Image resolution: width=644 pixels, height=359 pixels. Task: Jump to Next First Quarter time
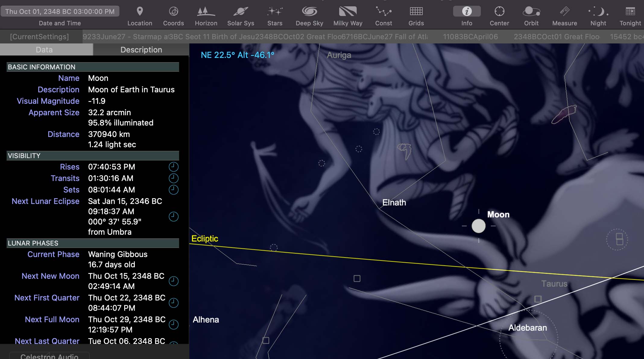click(x=173, y=303)
